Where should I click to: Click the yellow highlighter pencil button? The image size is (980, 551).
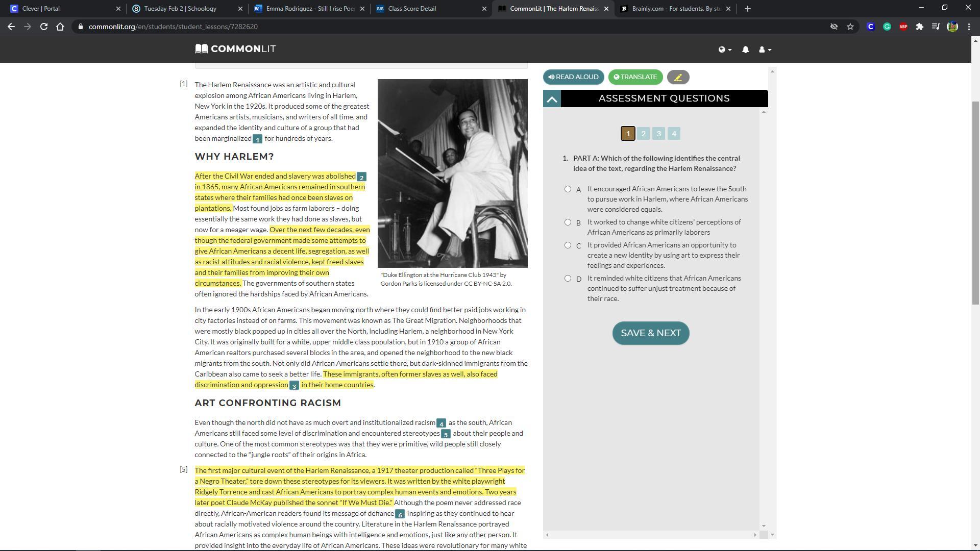point(678,77)
